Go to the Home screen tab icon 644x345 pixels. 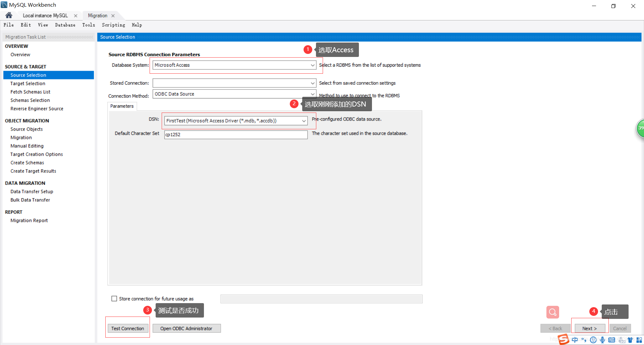9,15
